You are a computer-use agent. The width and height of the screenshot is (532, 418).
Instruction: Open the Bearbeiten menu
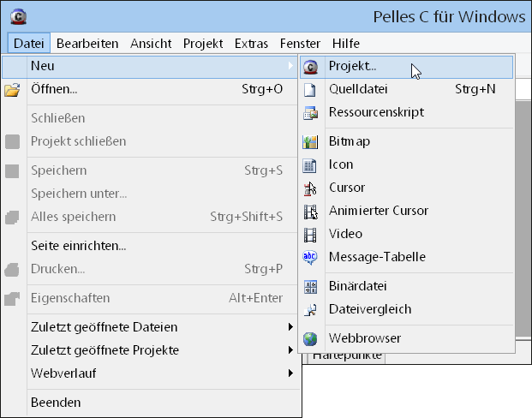click(x=87, y=43)
